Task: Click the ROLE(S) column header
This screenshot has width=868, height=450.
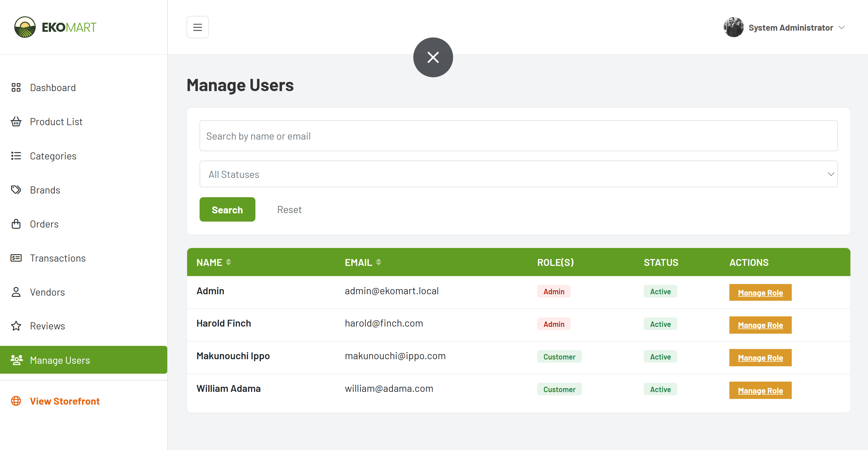Action: (555, 262)
